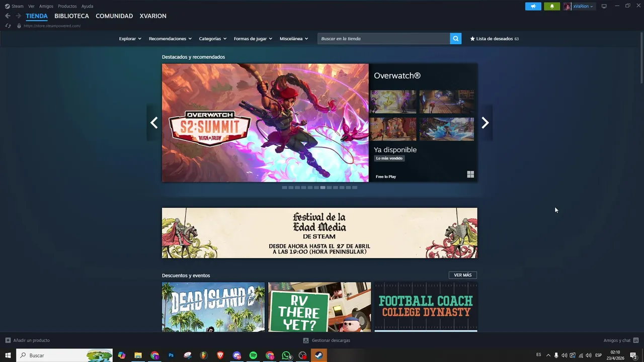The image size is (644, 362).
Task: Click the page vertical scrollbar
Action: point(641,57)
